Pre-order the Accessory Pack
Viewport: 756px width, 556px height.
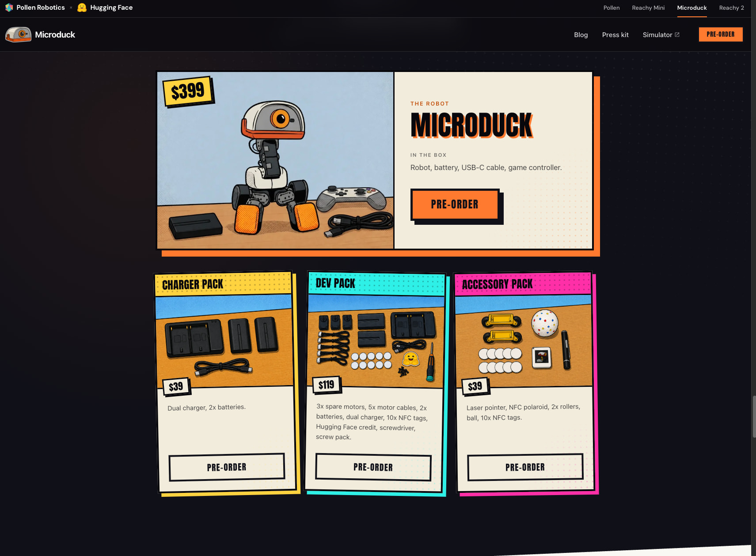(x=525, y=467)
